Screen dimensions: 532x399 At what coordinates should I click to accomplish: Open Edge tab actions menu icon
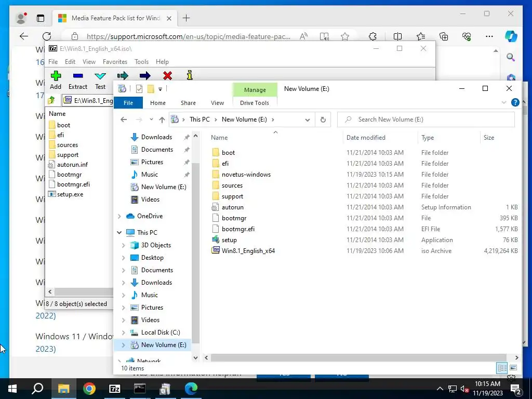tap(41, 18)
